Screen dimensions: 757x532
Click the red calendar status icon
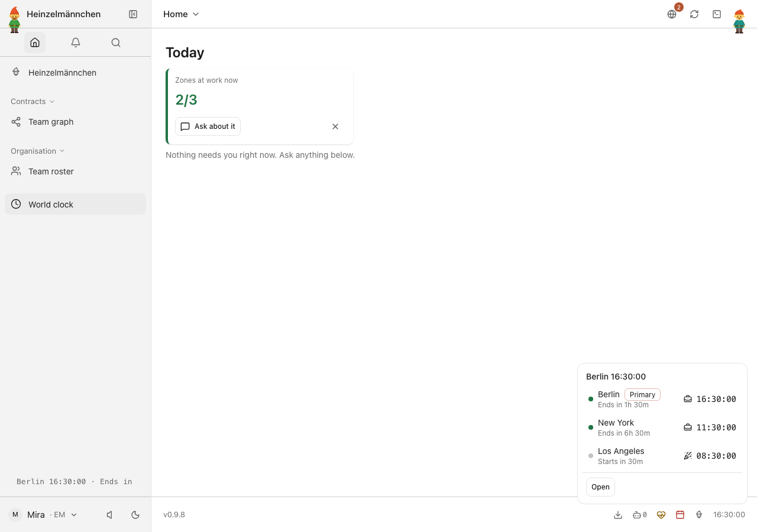coord(680,515)
